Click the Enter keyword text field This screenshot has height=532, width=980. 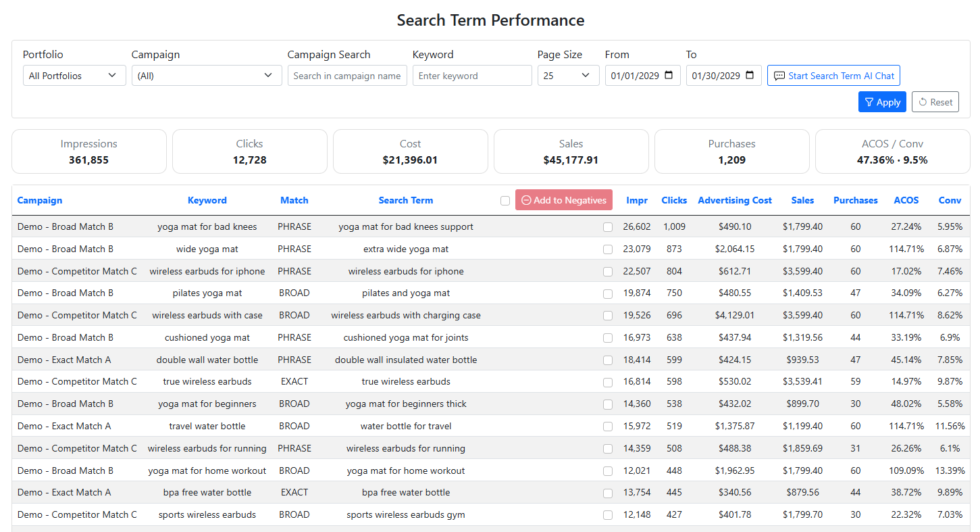pos(472,76)
